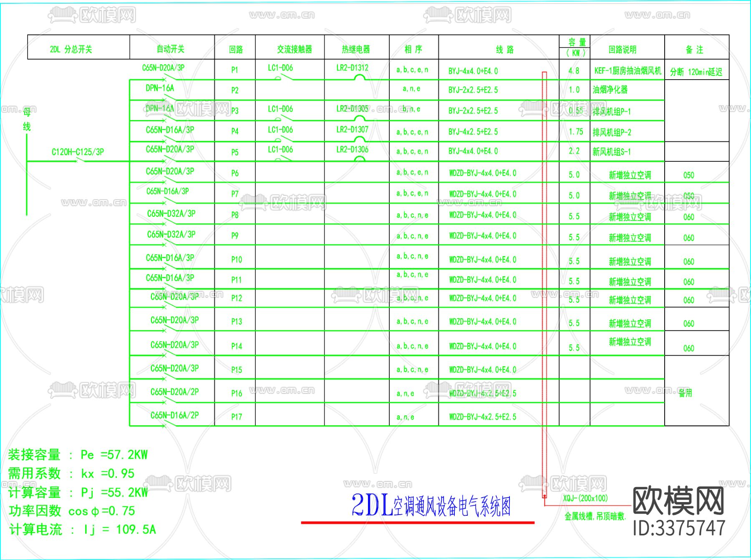Viewport: 751px width, 560px height.
Task: Click breaker "DPN-16A" in row P2
Action: [x=160, y=88]
